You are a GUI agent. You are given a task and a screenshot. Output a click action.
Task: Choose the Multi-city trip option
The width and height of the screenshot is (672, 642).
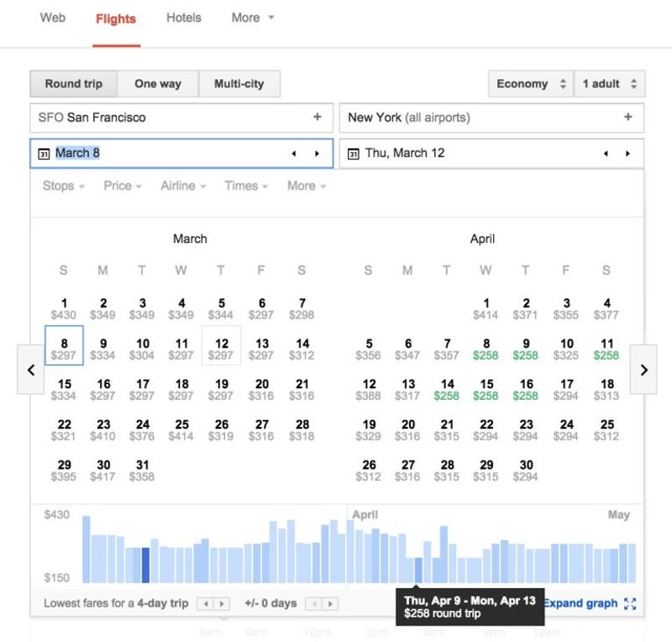239,84
